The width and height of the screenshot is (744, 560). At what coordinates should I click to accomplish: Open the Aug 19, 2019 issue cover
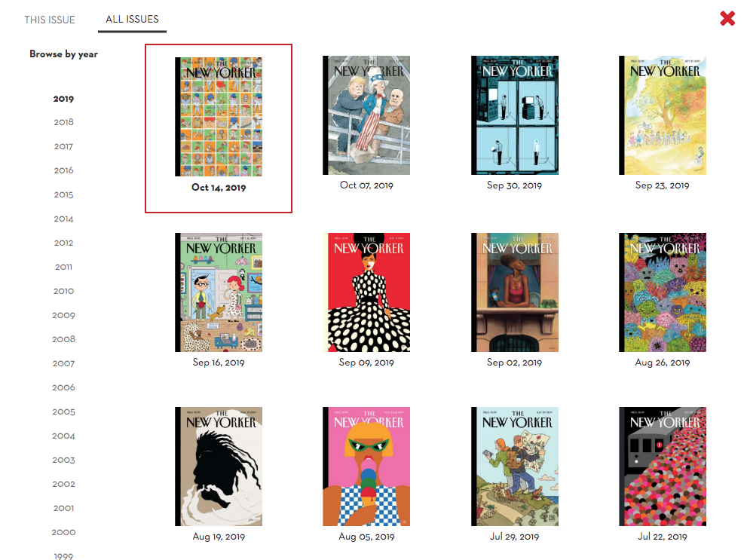click(x=219, y=467)
